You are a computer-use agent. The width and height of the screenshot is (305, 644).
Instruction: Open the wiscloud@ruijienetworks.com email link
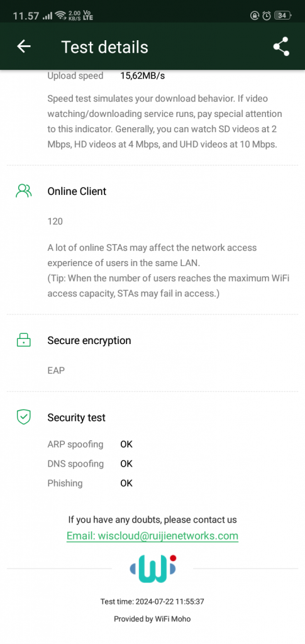coord(152,536)
